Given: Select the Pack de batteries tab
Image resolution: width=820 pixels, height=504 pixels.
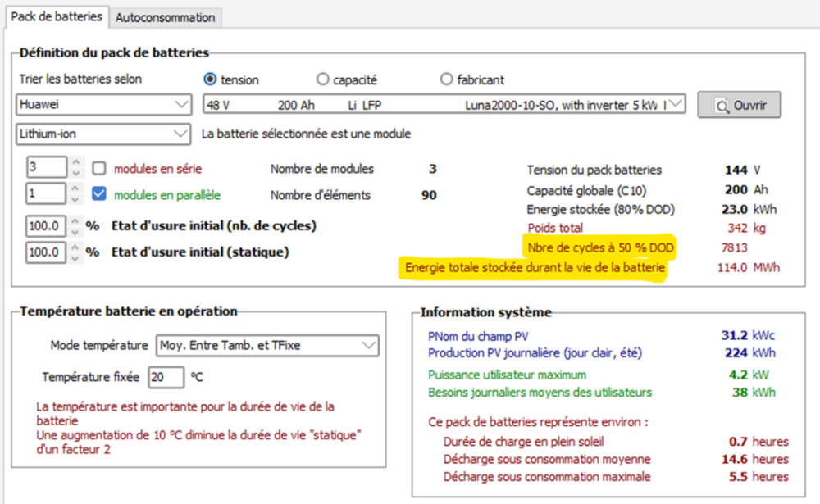Looking at the screenshot, I should [x=57, y=16].
